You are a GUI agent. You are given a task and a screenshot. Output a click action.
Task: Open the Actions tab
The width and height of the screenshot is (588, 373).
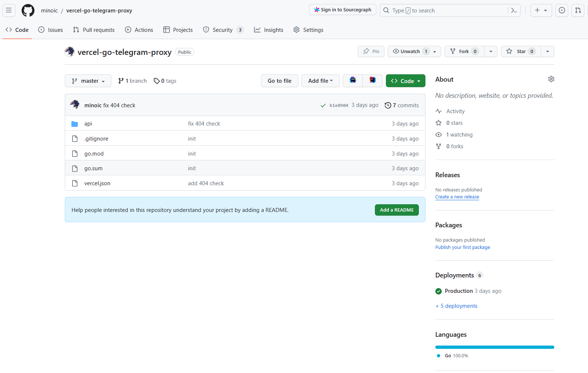(139, 30)
